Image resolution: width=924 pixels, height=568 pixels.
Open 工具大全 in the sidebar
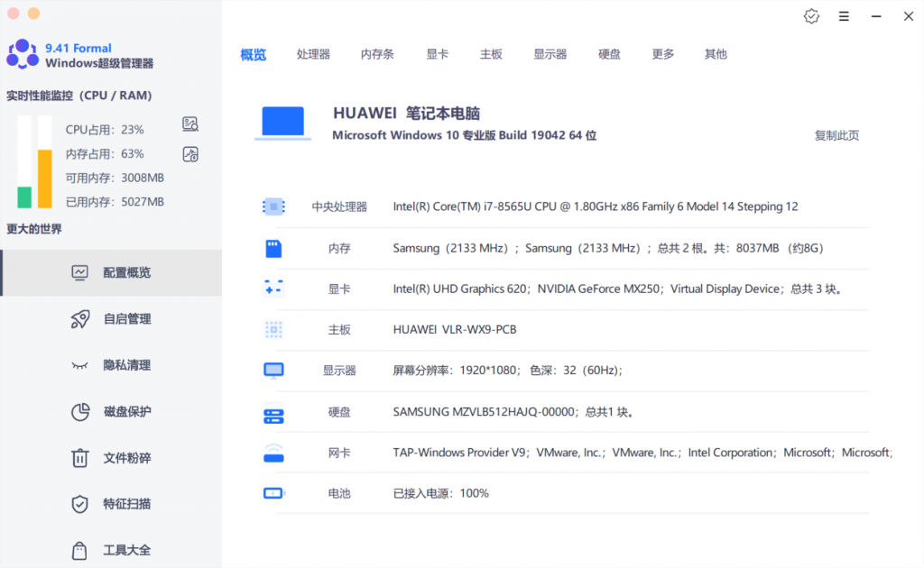[x=112, y=550]
